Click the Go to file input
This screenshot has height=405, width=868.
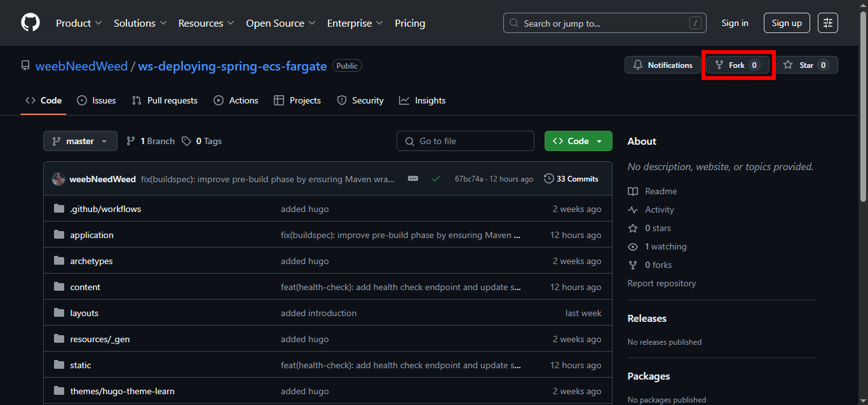[466, 141]
